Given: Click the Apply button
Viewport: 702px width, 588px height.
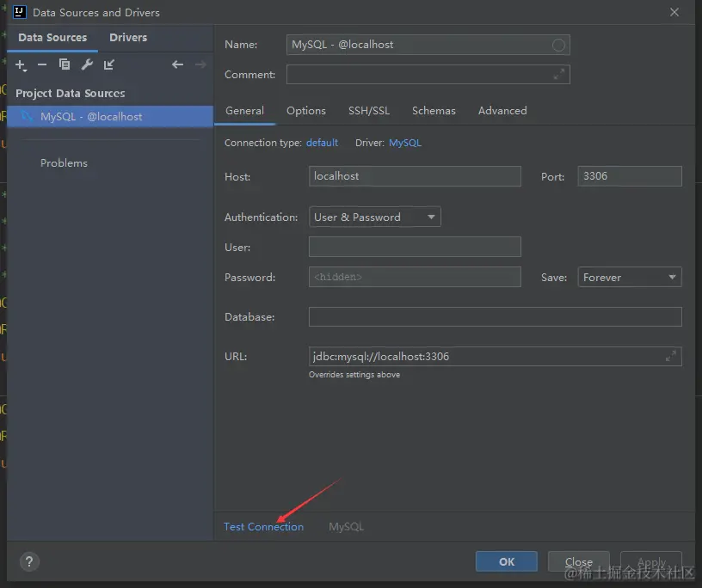Looking at the screenshot, I should (651, 561).
